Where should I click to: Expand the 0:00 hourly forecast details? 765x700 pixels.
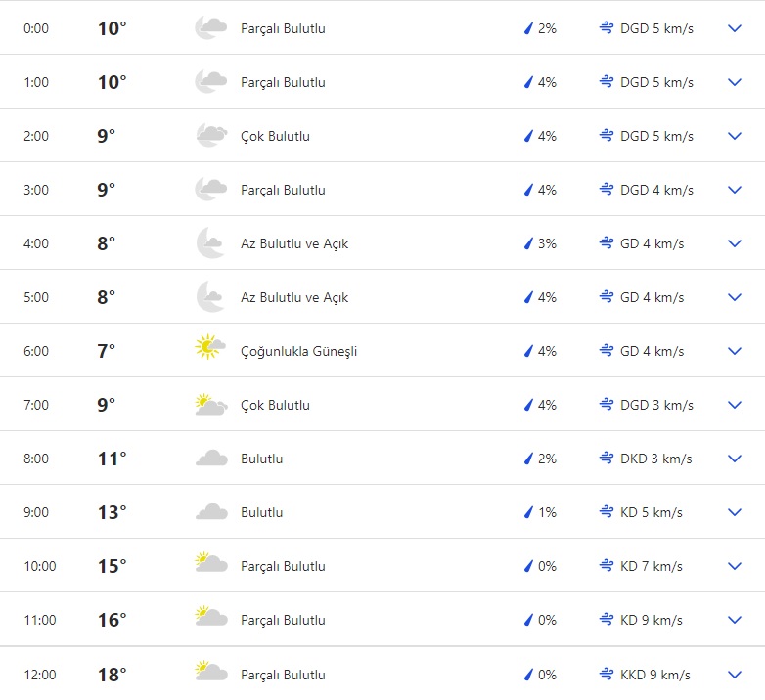[x=736, y=28]
